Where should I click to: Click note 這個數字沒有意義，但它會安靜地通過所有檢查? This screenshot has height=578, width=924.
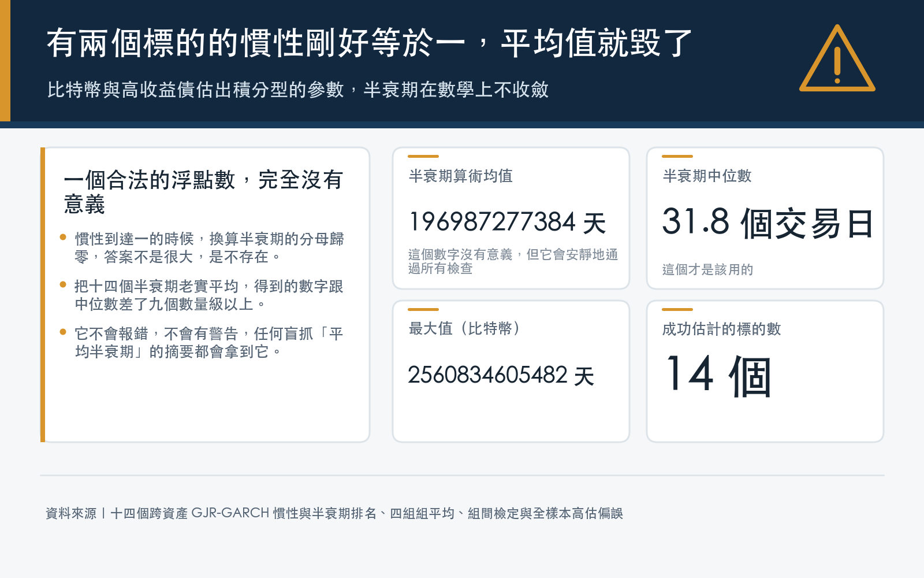[513, 261]
